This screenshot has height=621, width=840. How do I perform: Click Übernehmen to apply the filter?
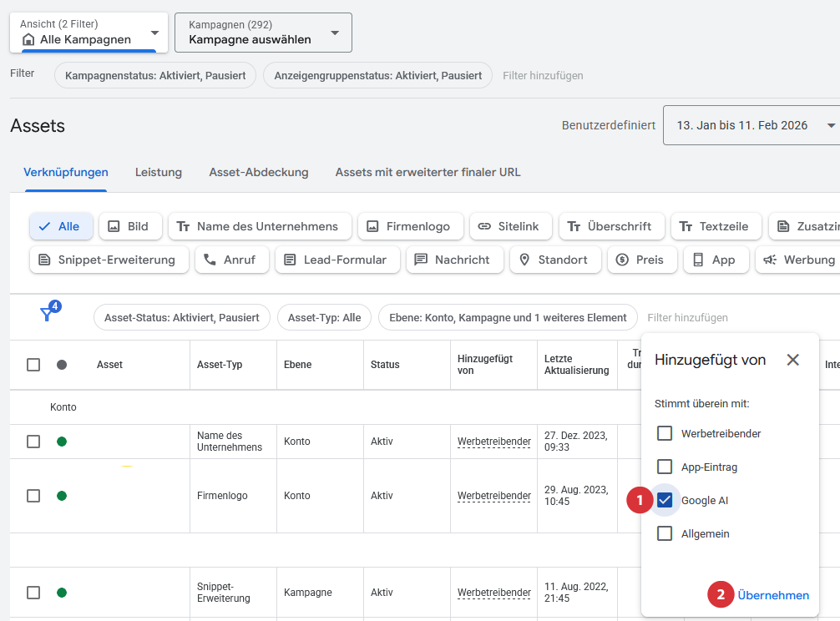click(x=773, y=595)
